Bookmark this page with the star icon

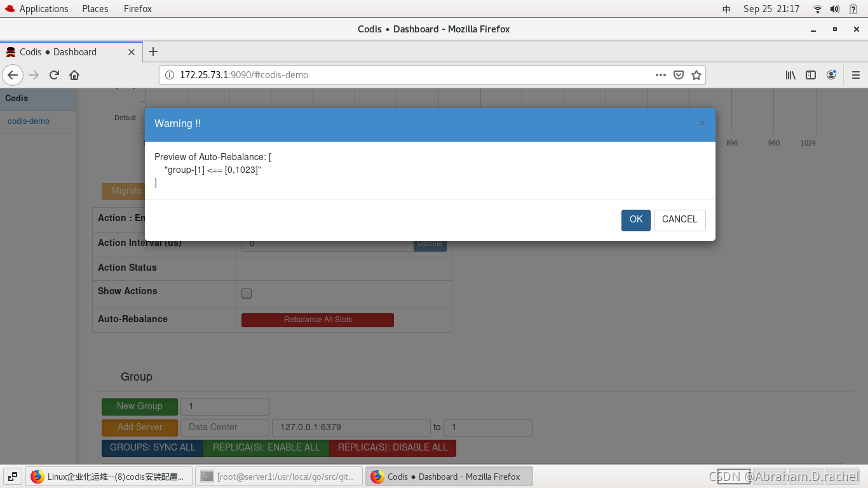pyautogui.click(x=696, y=75)
